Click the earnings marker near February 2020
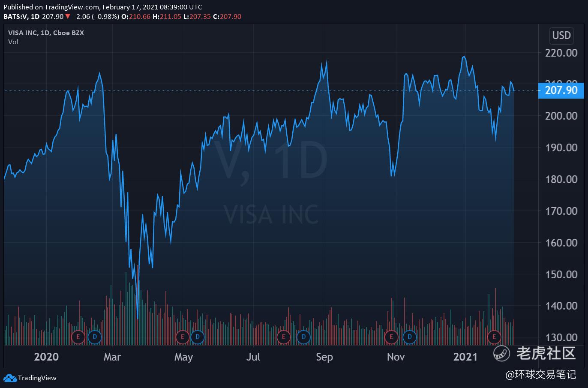The image size is (588, 388). tap(78, 337)
